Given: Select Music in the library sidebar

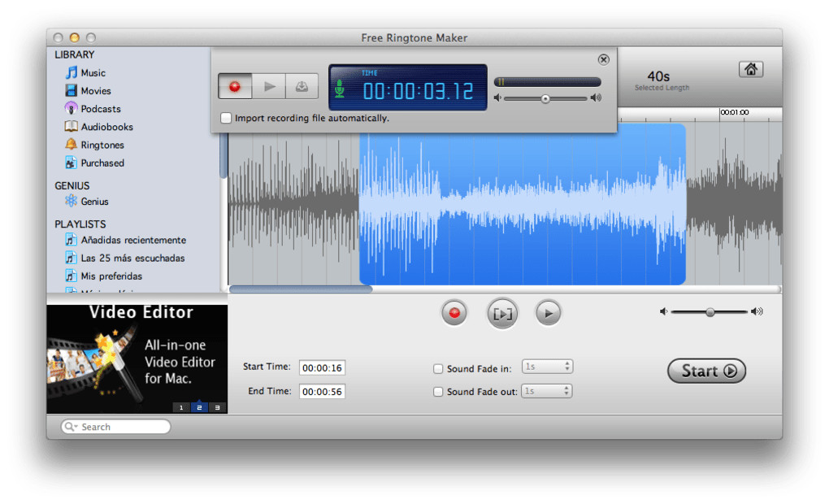Looking at the screenshot, I should pyautogui.click(x=93, y=73).
